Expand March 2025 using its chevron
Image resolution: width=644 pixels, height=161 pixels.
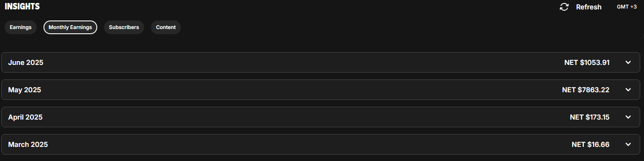[x=628, y=144]
